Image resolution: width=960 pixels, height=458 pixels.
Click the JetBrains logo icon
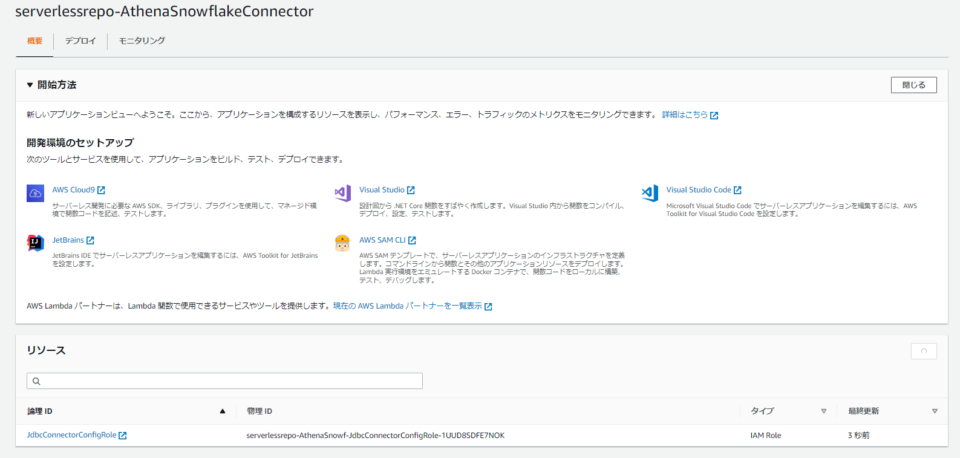(x=36, y=243)
